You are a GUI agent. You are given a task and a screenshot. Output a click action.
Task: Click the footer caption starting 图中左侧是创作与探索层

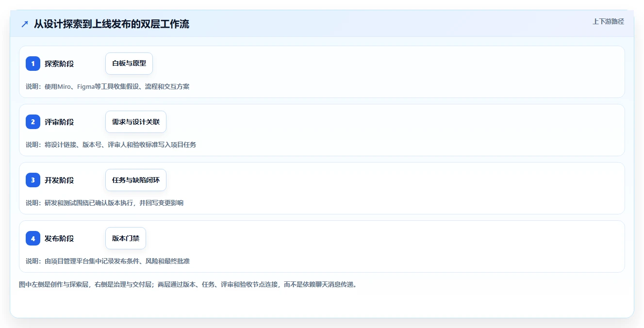188,284
